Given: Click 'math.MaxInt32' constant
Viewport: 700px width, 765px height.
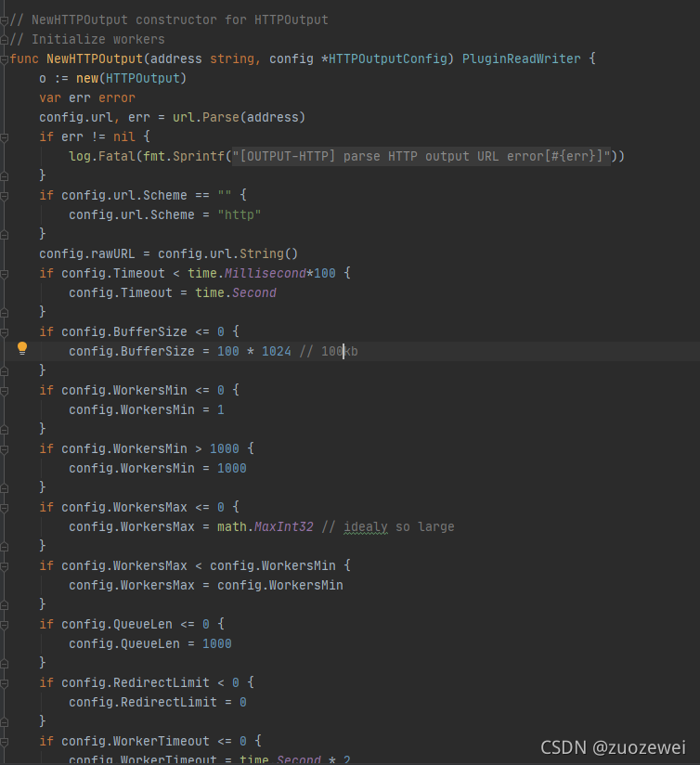Looking at the screenshot, I should tap(265, 527).
